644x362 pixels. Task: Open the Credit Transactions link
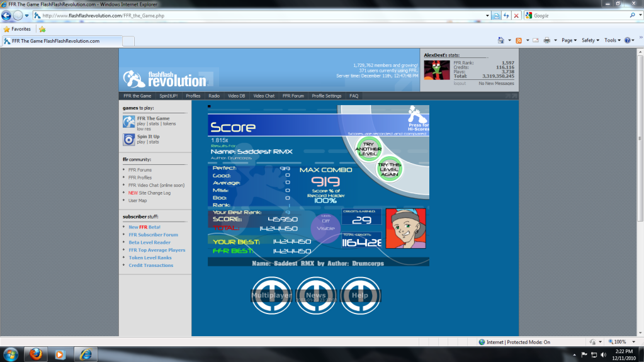click(150, 265)
